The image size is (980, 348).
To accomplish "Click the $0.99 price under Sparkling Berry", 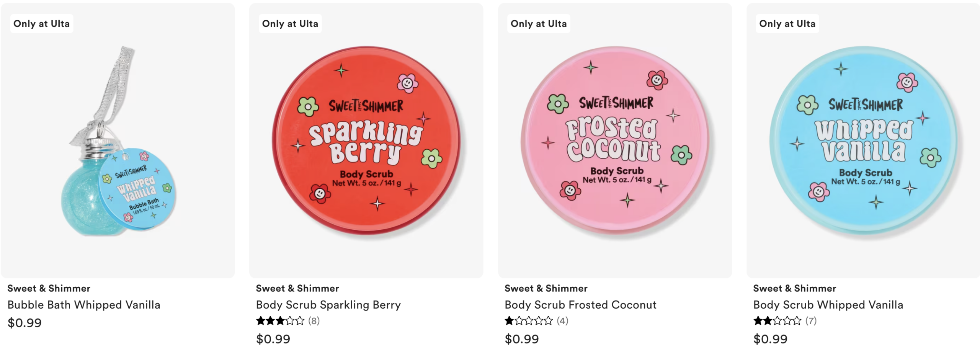I will point(273,339).
